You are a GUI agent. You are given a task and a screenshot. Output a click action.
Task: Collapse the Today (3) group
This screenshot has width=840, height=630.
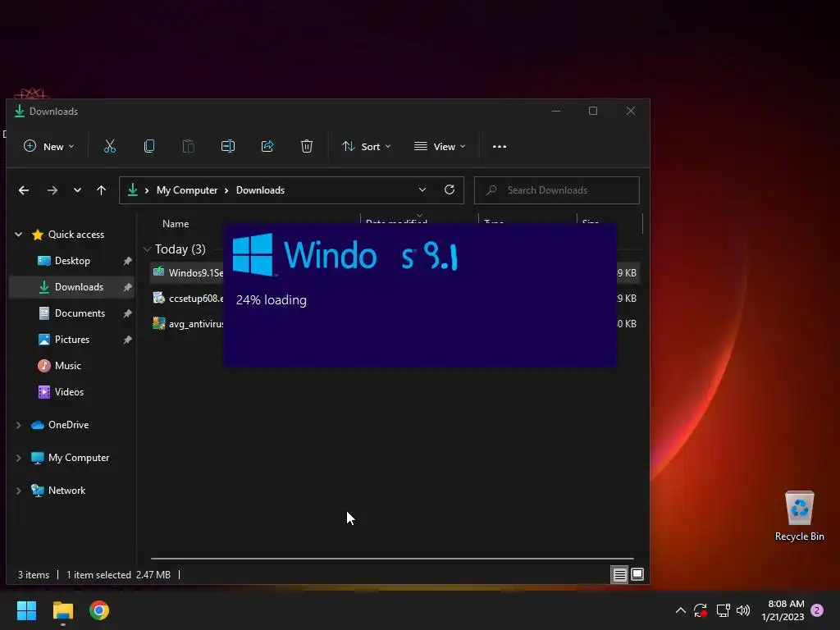[x=147, y=249]
